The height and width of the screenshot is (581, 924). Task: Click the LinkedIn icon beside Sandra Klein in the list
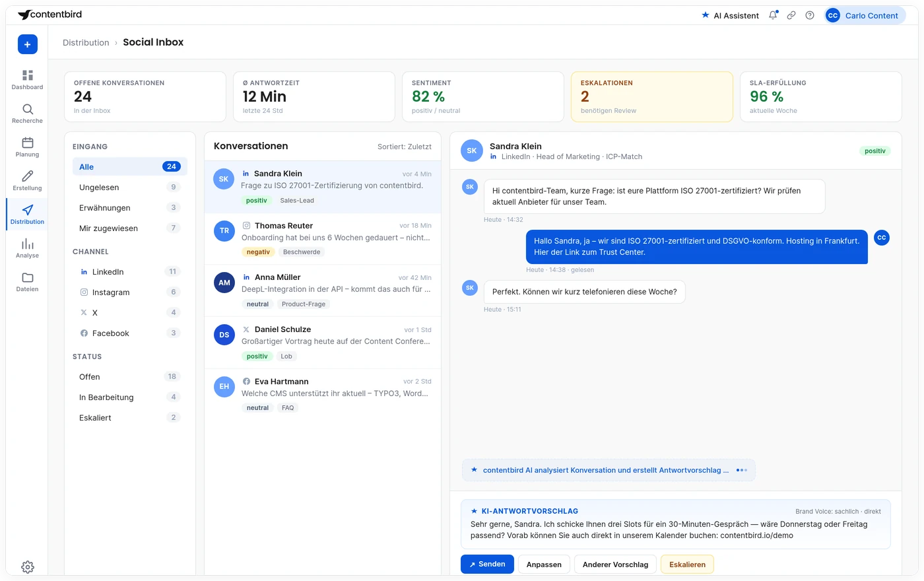(246, 174)
